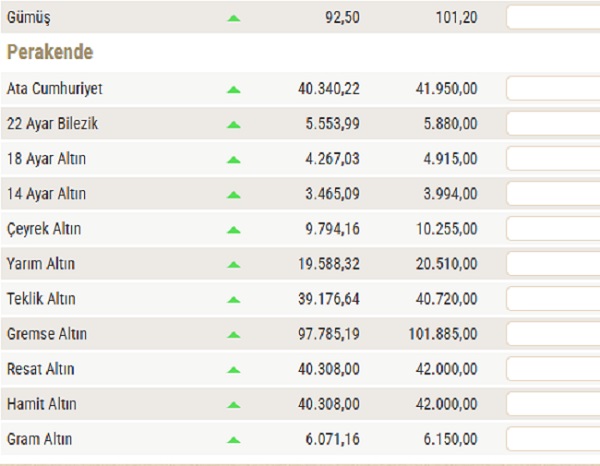Click Gremse Altın selling price 101.885,00
Viewport: 600px width, 466px height.
click(444, 334)
